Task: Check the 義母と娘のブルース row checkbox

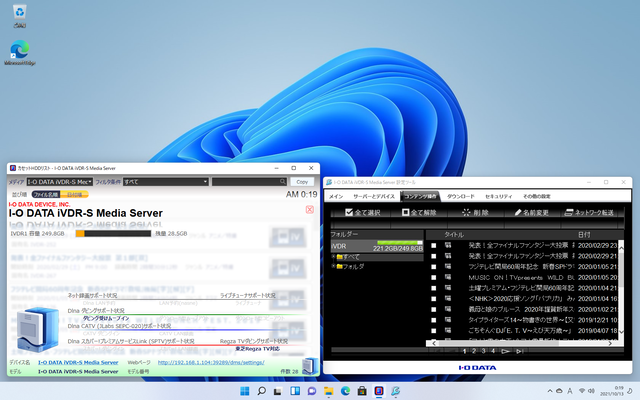Action: pyautogui.click(x=433, y=309)
